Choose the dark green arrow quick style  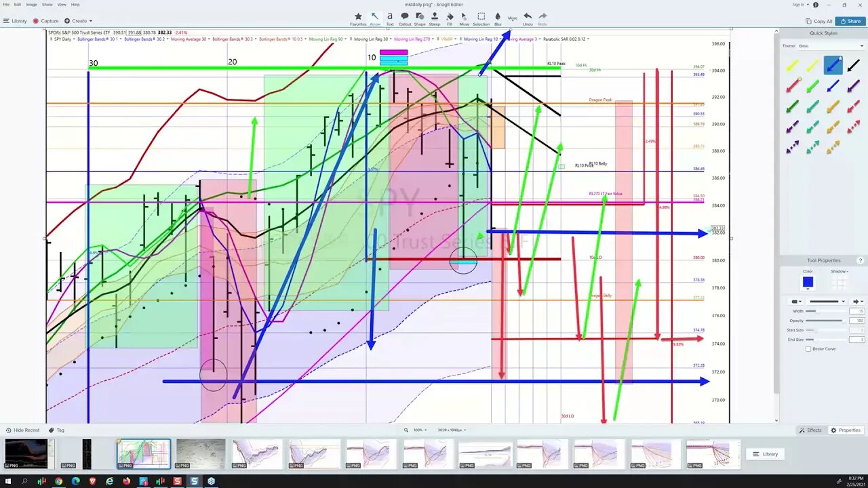(792, 106)
